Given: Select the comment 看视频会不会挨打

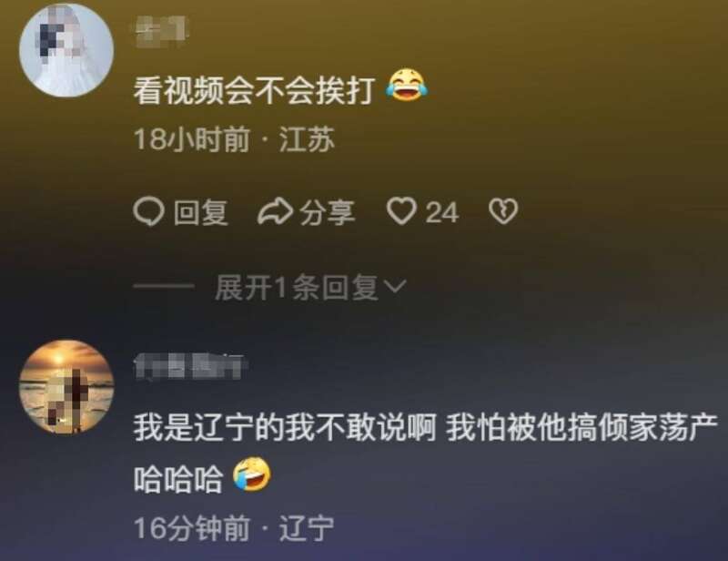Looking at the screenshot, I should (254, 91).
